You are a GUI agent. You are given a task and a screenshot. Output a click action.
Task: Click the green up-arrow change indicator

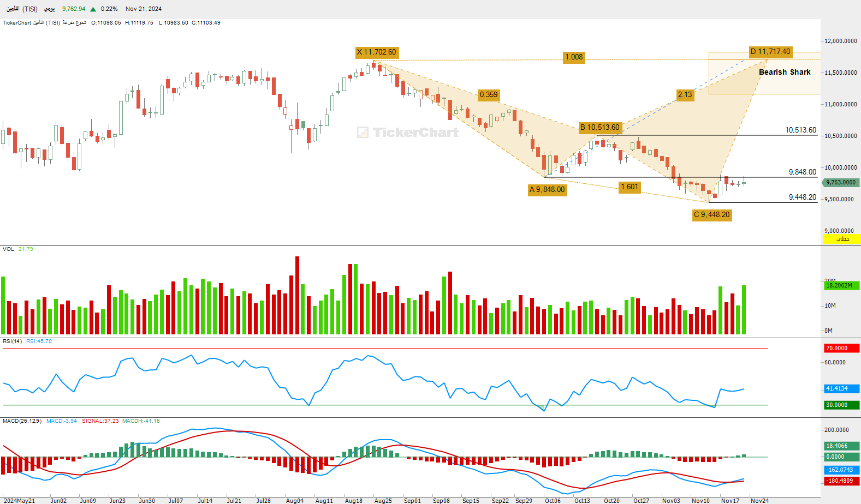pyautogui.click(x=93, y=9)
